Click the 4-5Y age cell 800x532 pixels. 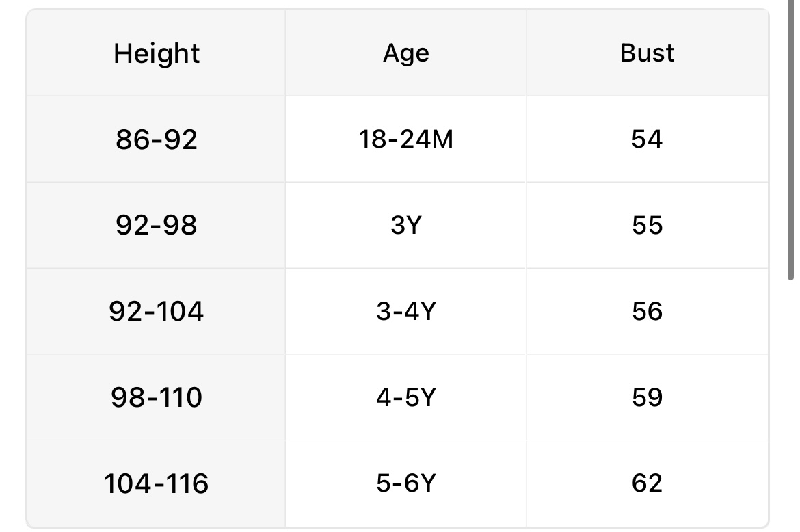click(406, 397)
